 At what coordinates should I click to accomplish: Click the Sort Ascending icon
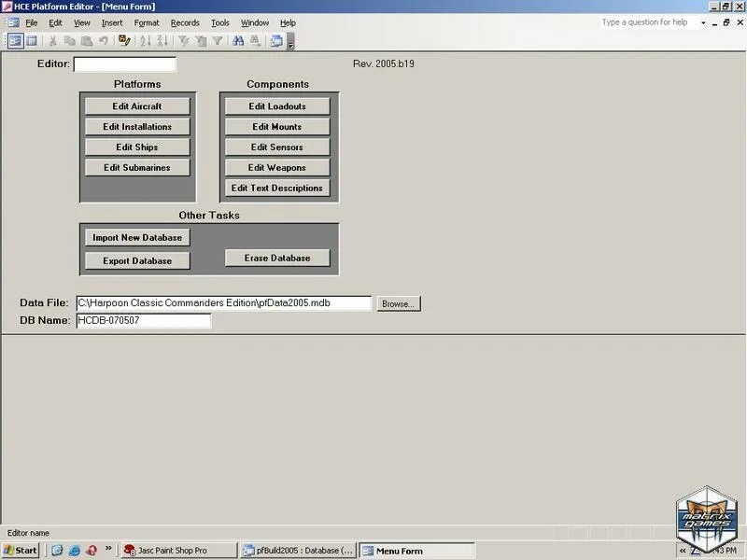pyautogui.click(x=146, y=41)
